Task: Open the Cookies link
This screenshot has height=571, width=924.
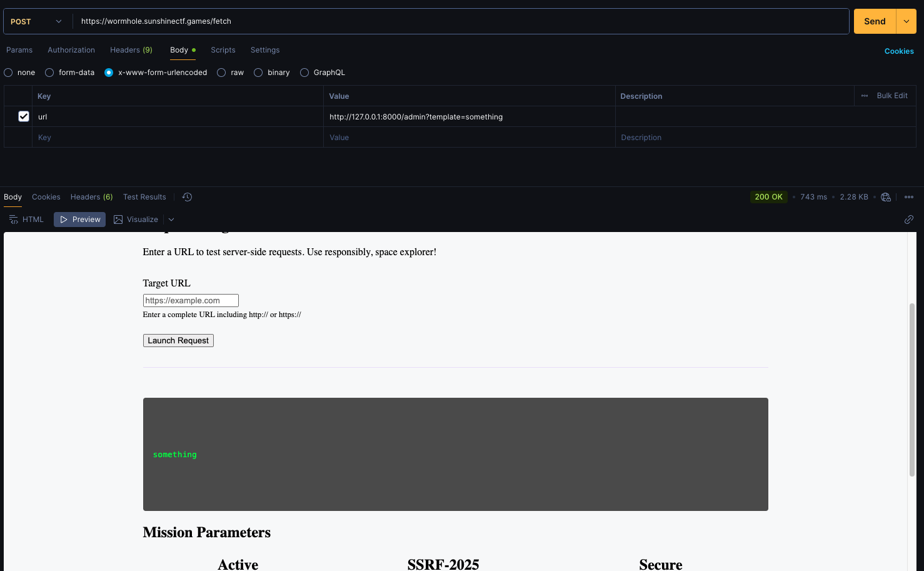Action: (898, 51)
